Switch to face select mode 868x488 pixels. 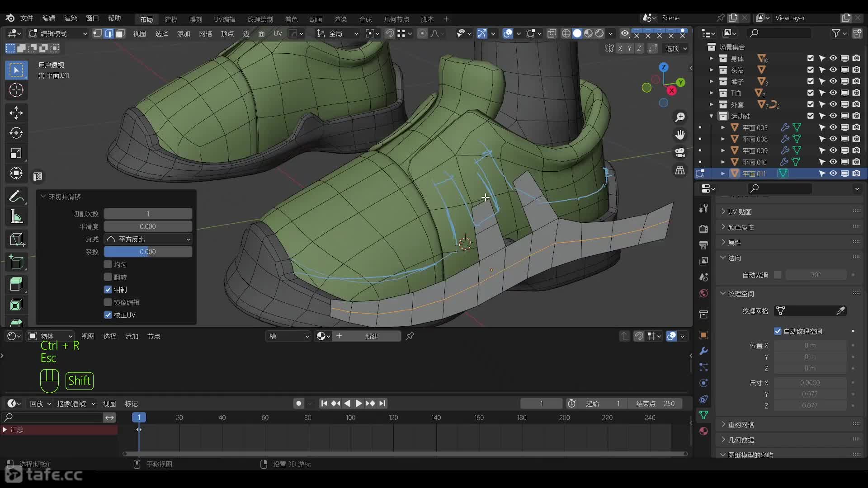120,33
